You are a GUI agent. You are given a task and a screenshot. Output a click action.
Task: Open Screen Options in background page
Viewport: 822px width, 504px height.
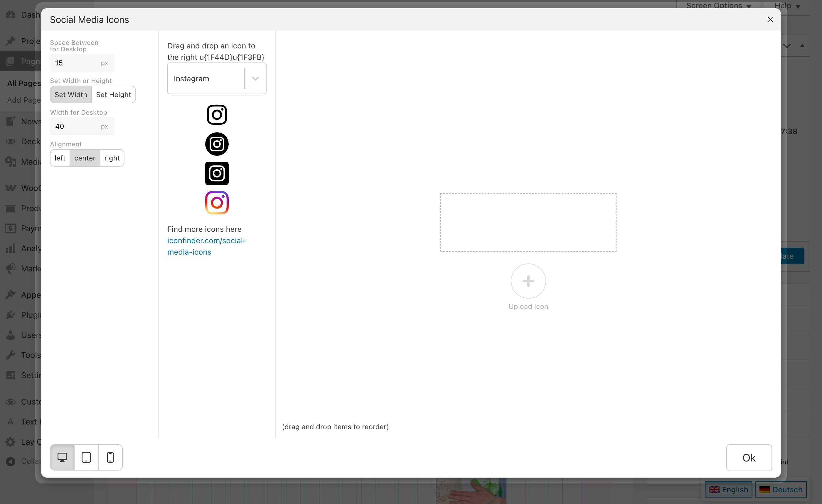click(718, 6)
